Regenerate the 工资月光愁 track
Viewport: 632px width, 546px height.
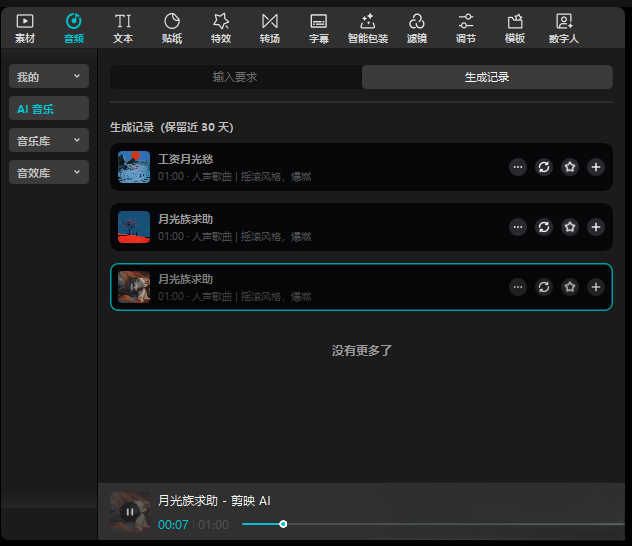coord(544,167)
